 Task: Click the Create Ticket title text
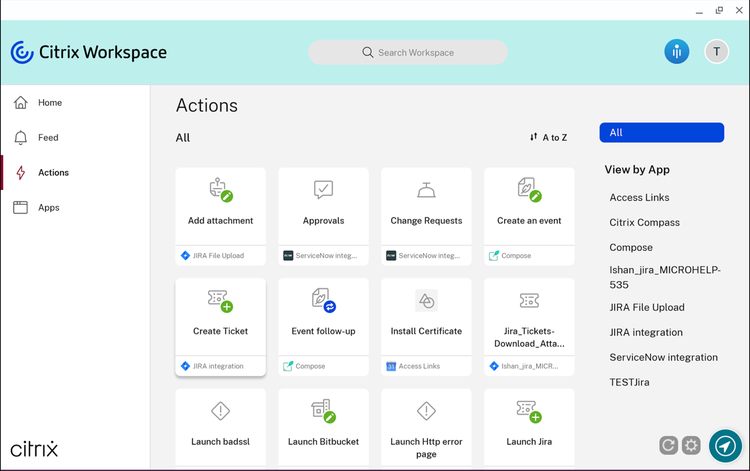[221, 331]
